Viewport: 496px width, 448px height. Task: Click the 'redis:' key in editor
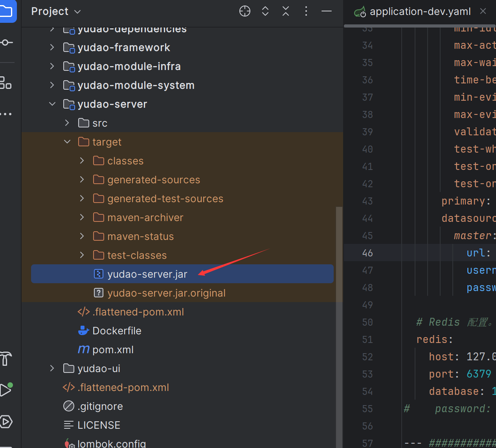(x=435, y=339)
